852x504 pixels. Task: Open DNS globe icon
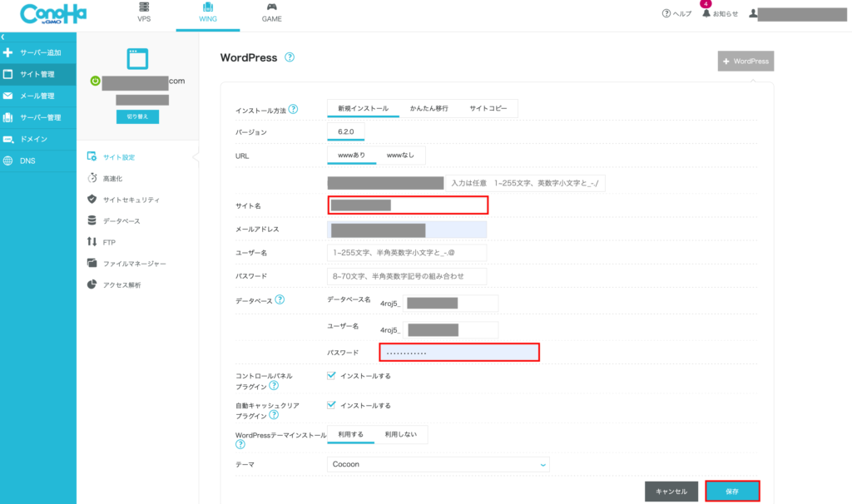point(7,161)
